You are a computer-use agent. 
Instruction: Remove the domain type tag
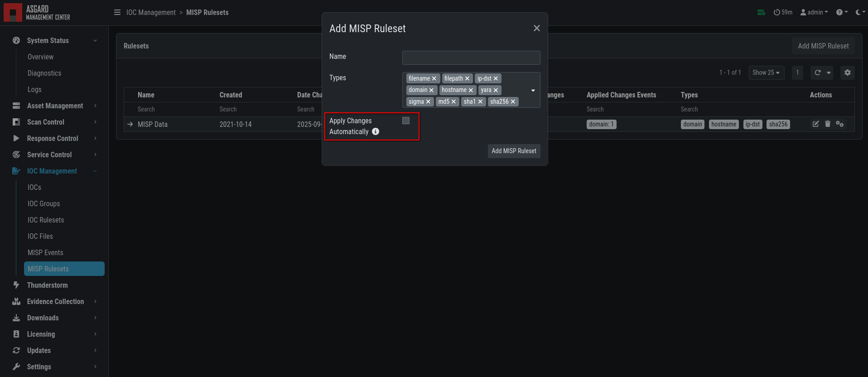[x=431, y=90]
